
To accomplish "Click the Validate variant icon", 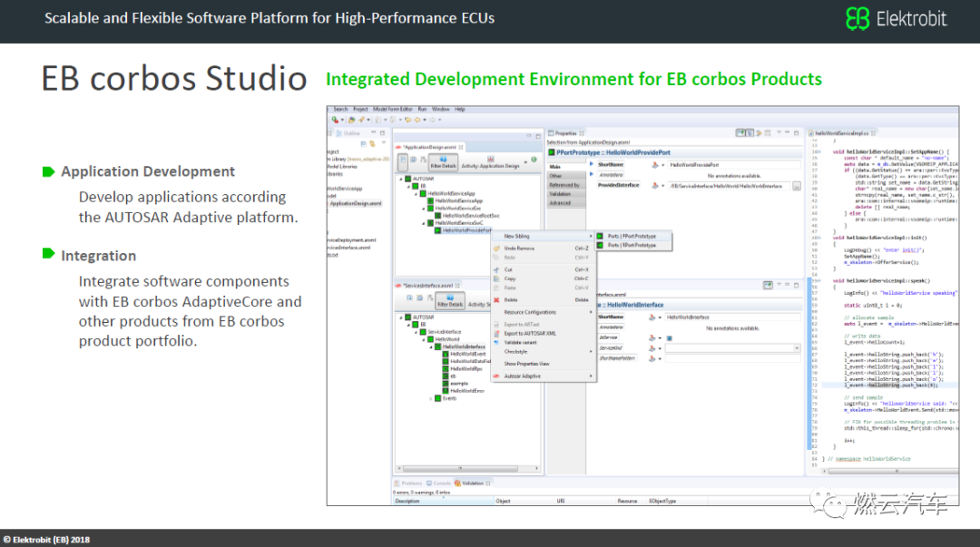I will [497, 343].
